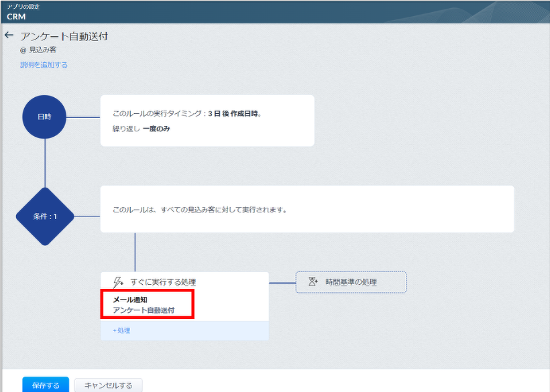Select the 時間基準の処理 box label

(351, 282)
